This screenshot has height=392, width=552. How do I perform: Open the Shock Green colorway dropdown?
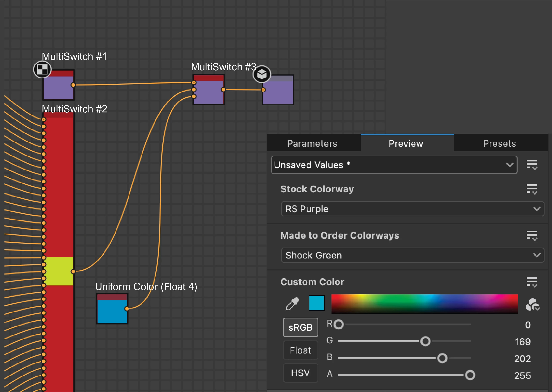coord(412,255)
